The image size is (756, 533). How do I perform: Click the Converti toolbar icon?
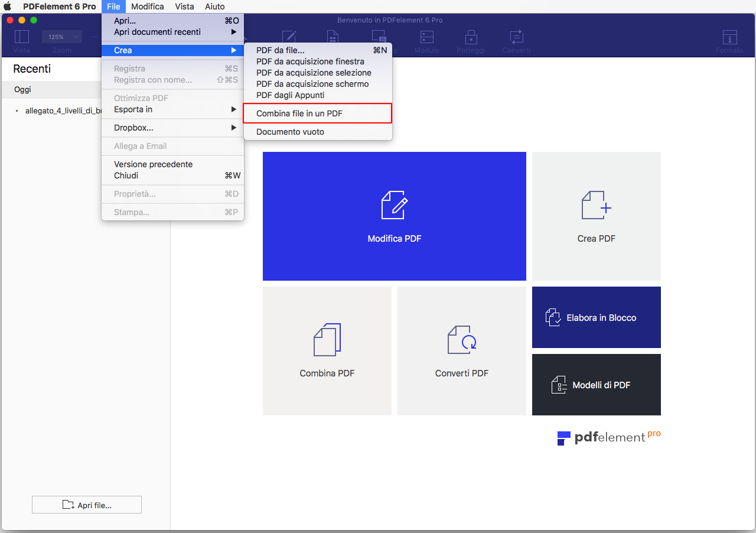[x=516, y=37]
